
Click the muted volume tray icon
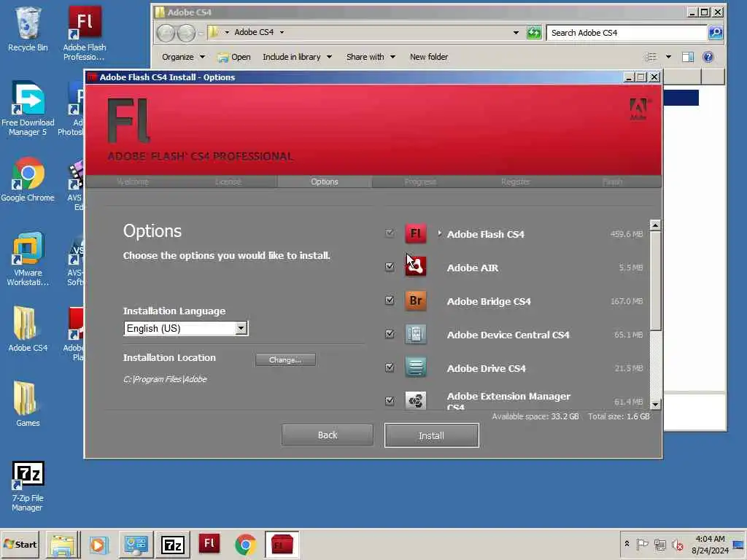coord(677,544)
